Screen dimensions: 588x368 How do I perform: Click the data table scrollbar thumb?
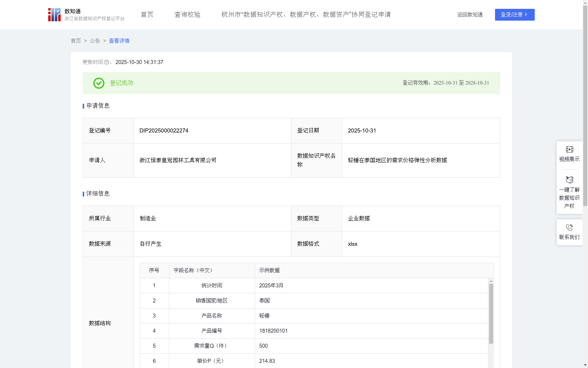click(x=491, y=314)
